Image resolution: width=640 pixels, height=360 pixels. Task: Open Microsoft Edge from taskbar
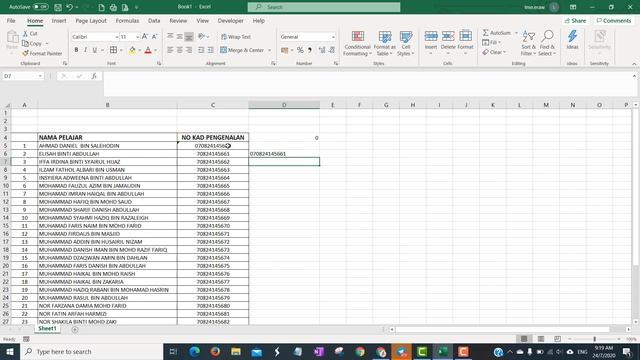pyautogui.click(x=194, y=351)
